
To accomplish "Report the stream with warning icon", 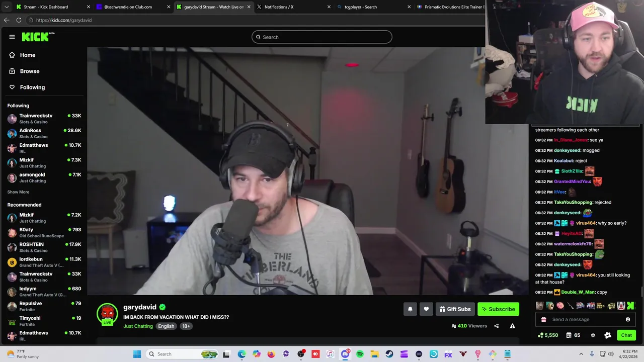I will tap(512, 326).
